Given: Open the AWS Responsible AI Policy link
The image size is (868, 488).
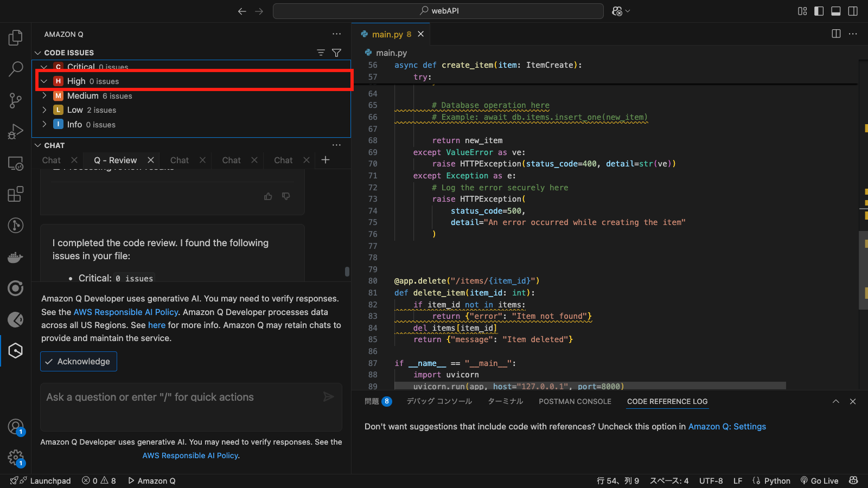Looking at the screenshot, I should coord(125,312).
